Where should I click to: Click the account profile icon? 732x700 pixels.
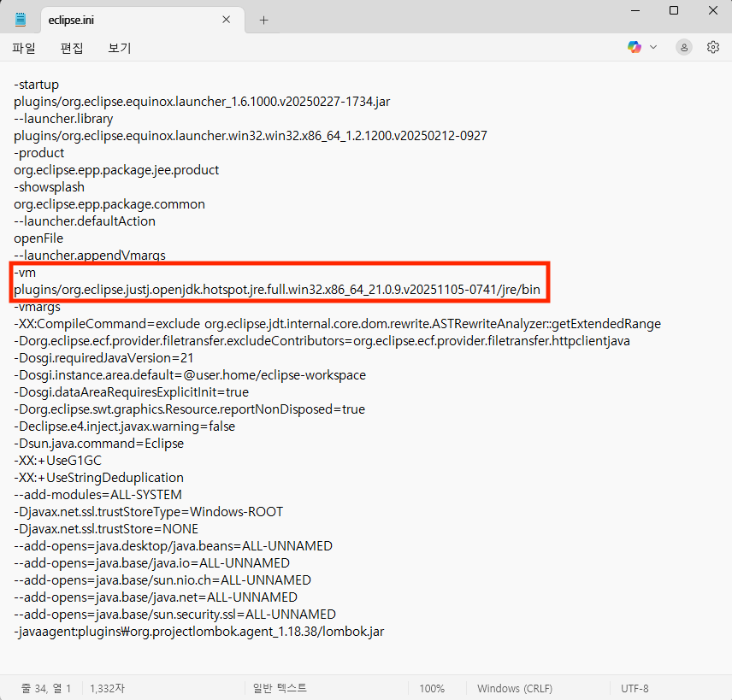coord(682,47)
